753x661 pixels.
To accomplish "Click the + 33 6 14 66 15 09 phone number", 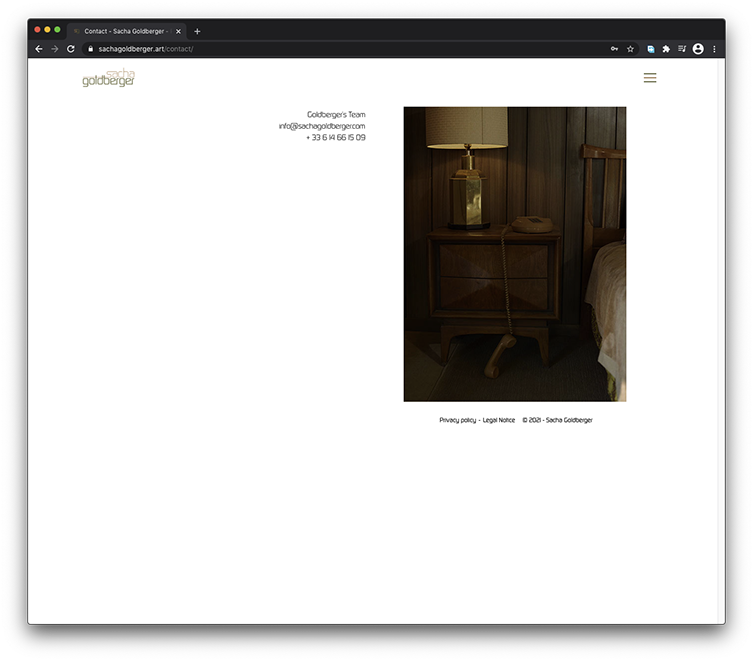I will pyautogui.click(x=335, y=138).
